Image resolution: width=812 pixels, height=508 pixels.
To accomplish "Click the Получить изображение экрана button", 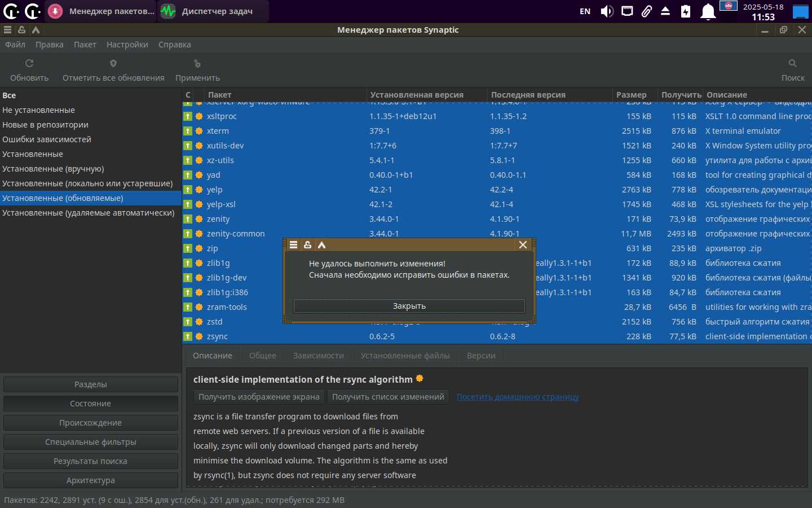I will click(x=259, y=397).
